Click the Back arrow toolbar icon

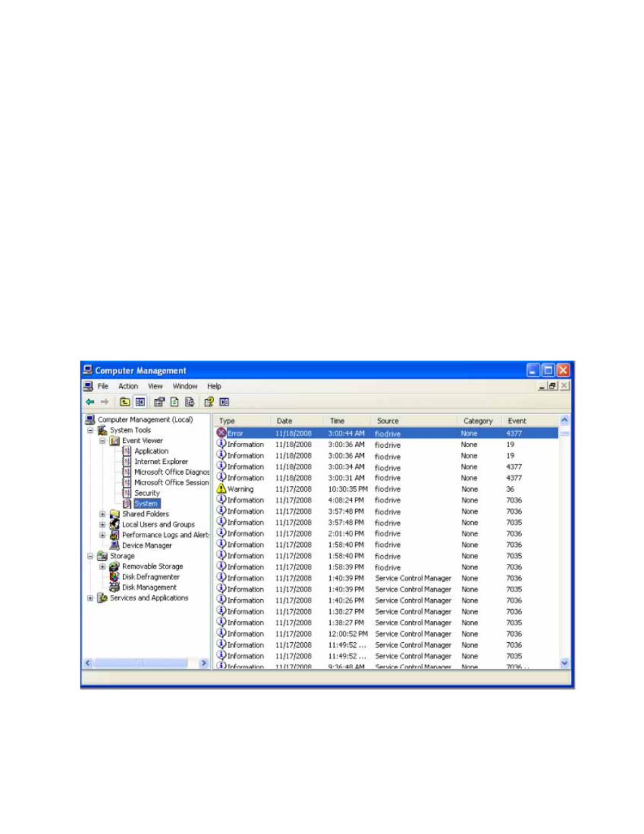90,402
